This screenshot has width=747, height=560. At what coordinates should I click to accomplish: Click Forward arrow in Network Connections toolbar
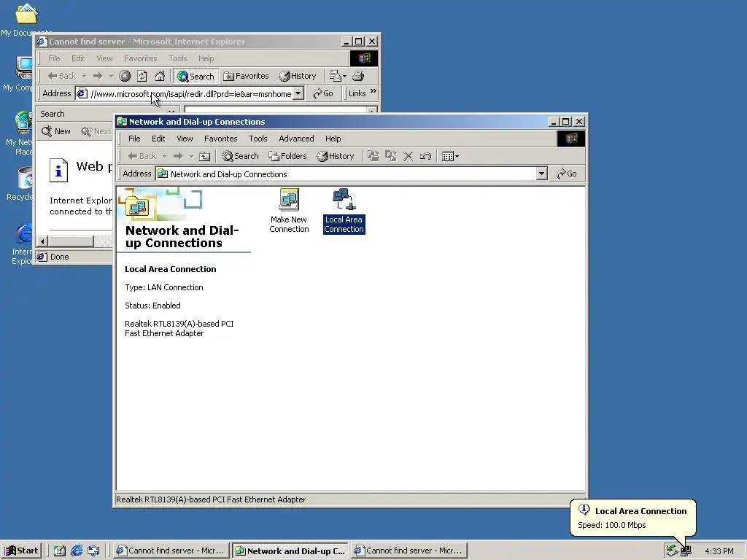(x=178, y=156)
